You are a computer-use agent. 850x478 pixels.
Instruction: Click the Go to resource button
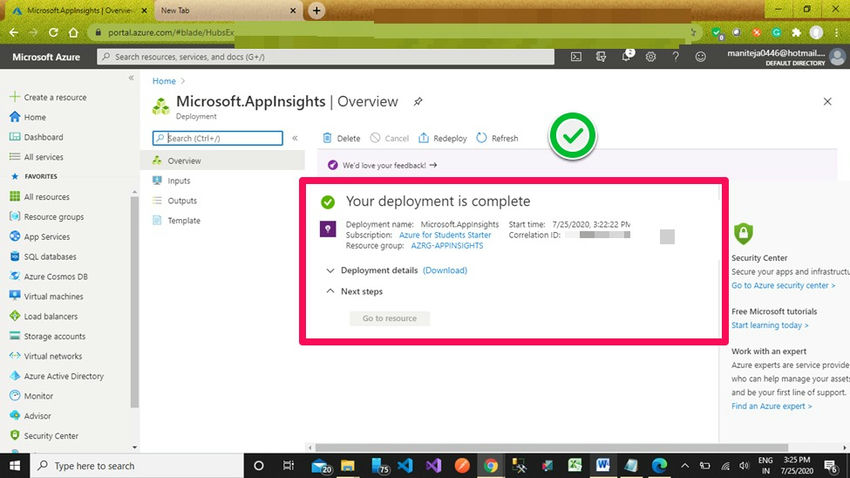point(389,319)
